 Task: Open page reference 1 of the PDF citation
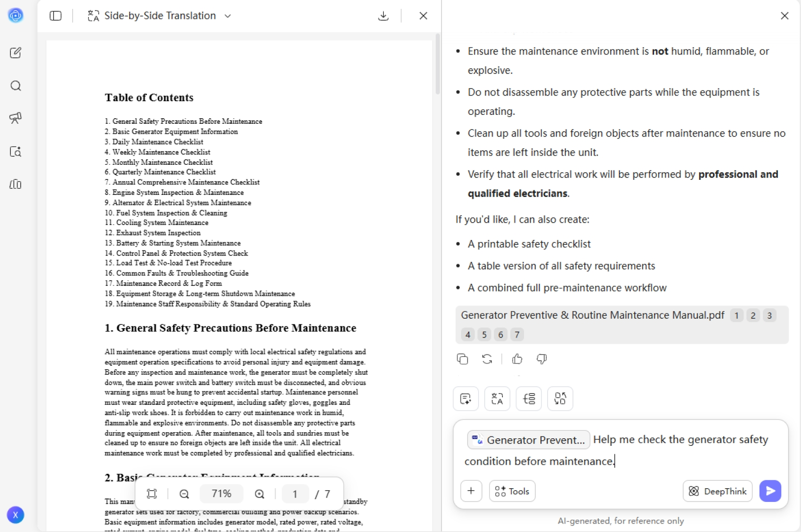(x=736, y=315)
